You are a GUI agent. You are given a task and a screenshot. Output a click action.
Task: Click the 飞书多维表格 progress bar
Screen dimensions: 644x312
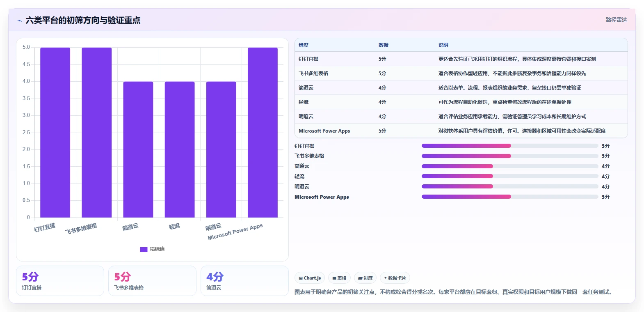(x=510, y=156)
